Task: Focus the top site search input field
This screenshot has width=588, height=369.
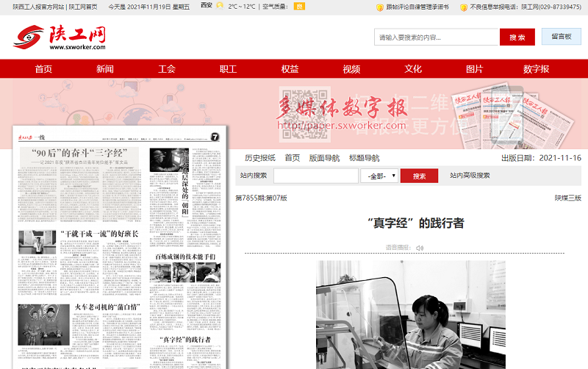Action: pyautogui.click(x=437, y=37)
